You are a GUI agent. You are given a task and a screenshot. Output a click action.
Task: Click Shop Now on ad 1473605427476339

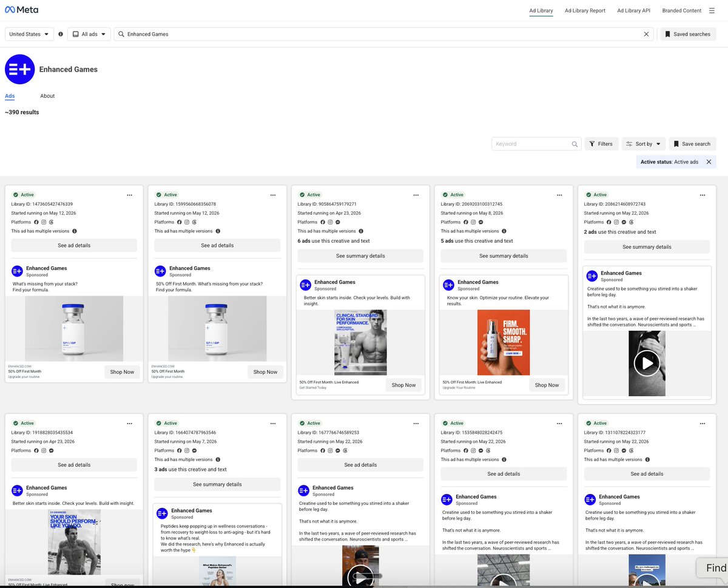pos(122,372)
